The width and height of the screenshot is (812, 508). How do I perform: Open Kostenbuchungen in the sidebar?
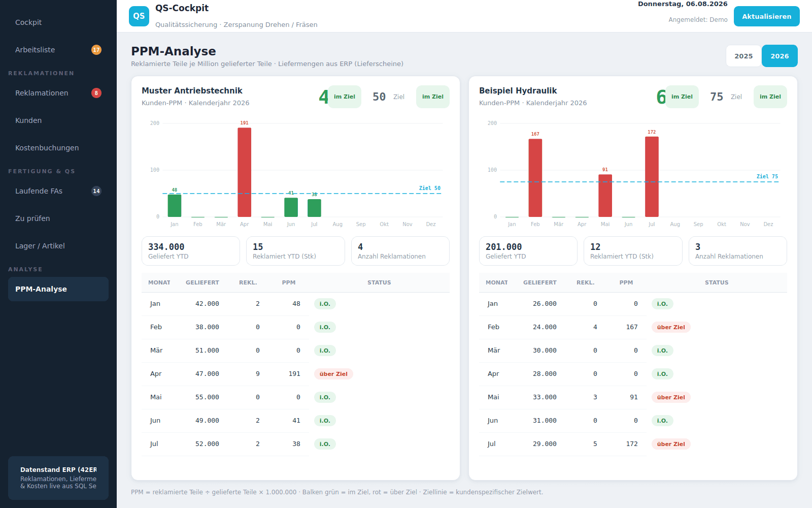click(x=58, y=148)
